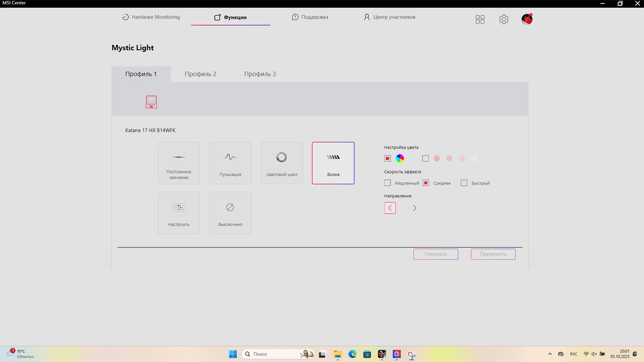The image size is (644, 362).
Task: Set wave direction to right arrow
Action: tap(415, 208)
